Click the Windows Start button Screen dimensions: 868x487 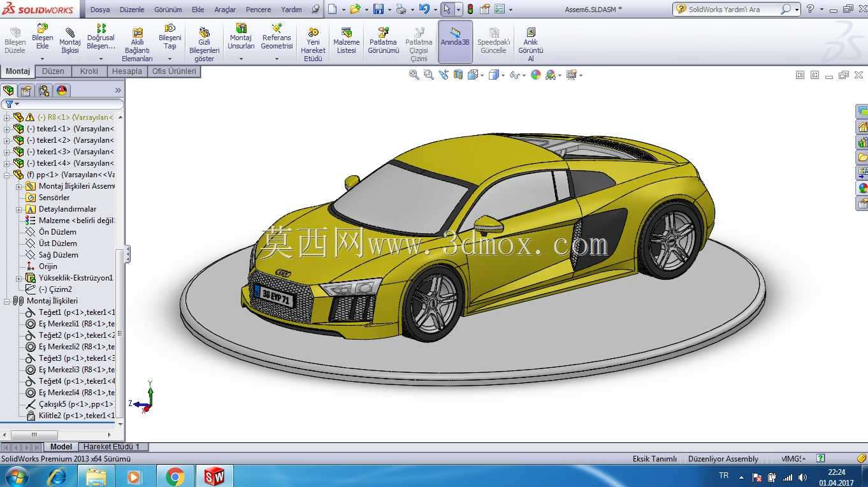point(16,476)
